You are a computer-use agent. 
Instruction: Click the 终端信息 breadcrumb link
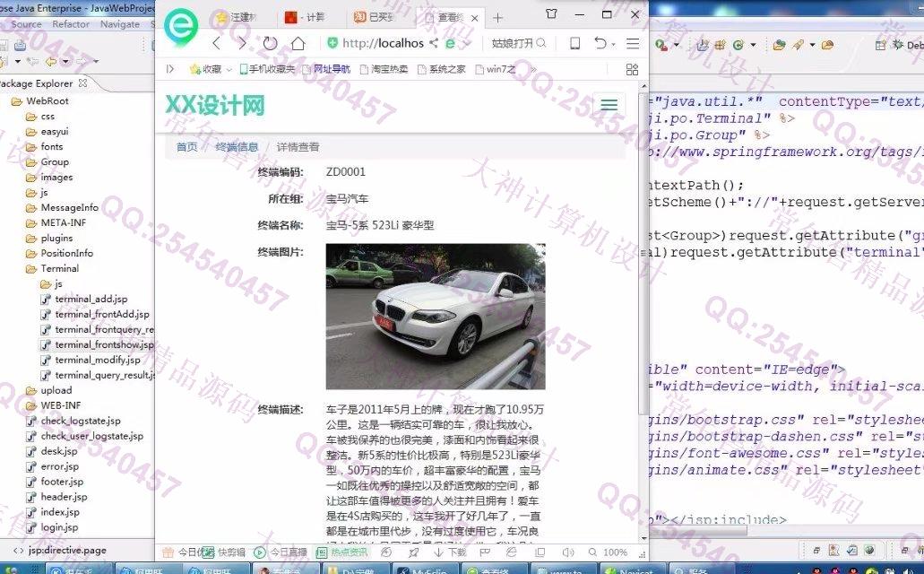pos(237,147)
